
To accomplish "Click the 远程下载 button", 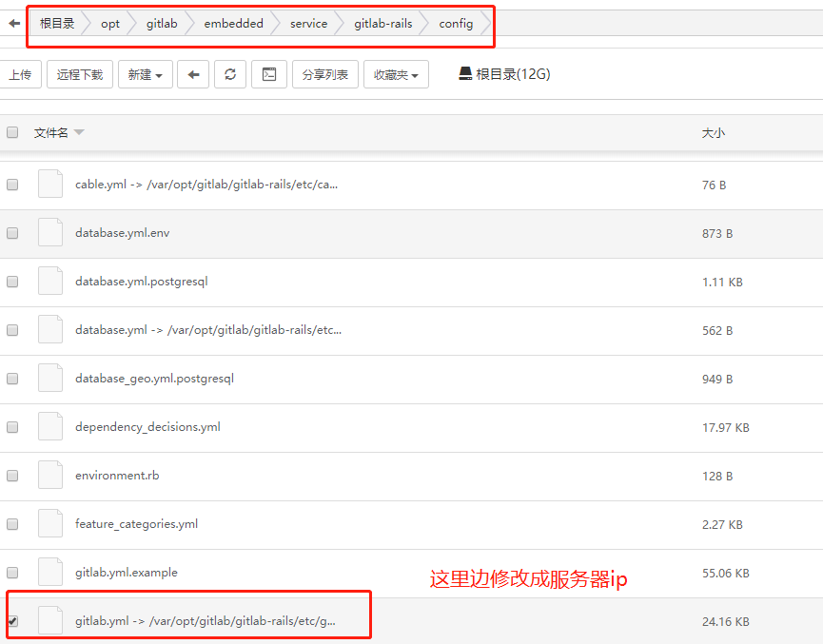I will 80,74.
